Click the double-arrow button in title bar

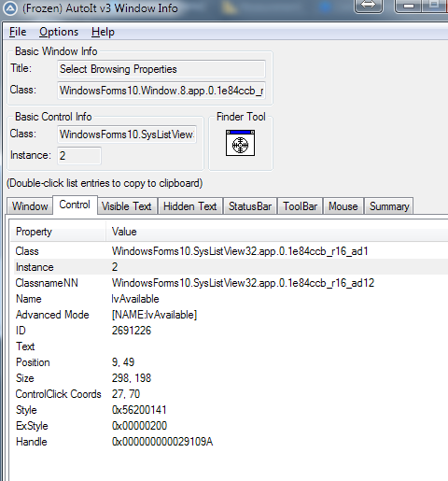pos(369,6)
